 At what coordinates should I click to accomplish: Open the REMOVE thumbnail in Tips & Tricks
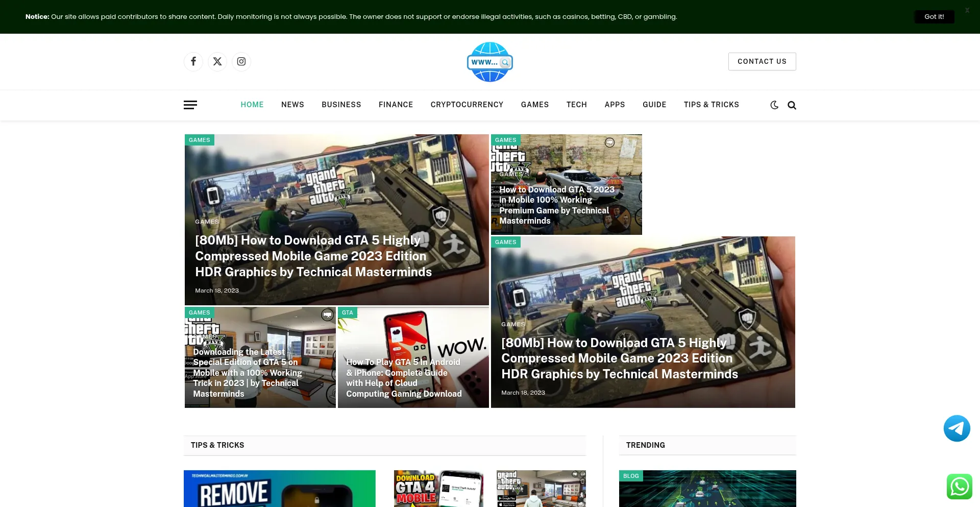280,489
